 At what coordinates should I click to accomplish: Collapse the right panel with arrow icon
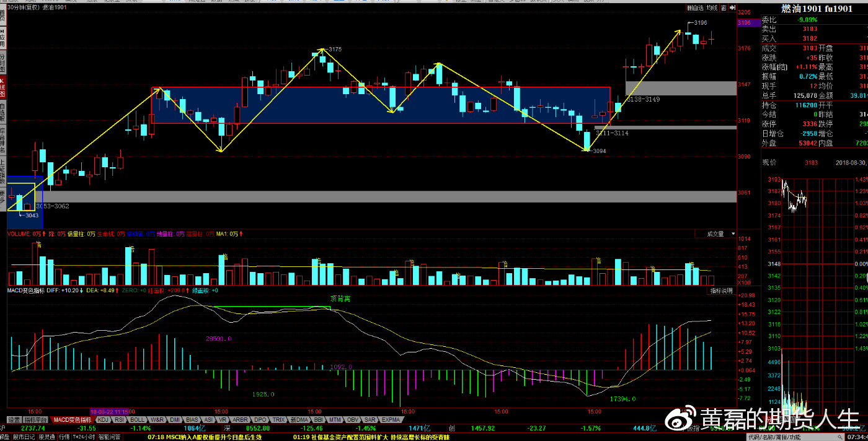click(x=732, y=8)
